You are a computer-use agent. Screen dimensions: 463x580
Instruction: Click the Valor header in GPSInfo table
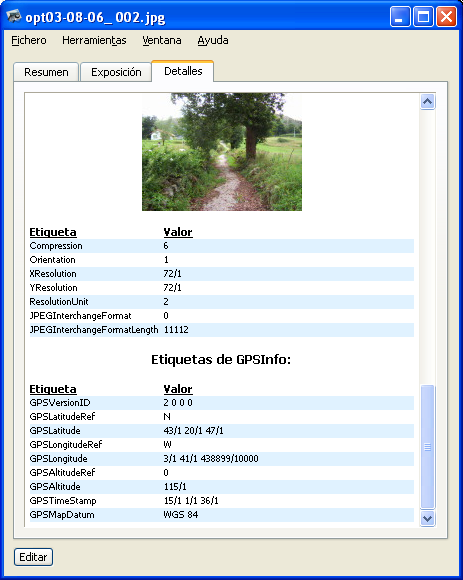(178, 389)
